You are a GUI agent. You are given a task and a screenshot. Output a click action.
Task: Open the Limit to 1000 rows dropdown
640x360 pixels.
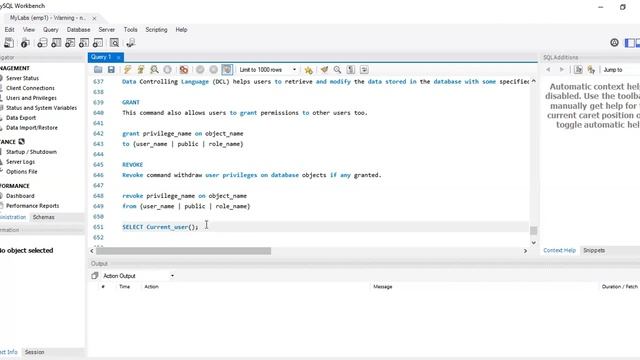click(x=268, y=70)
